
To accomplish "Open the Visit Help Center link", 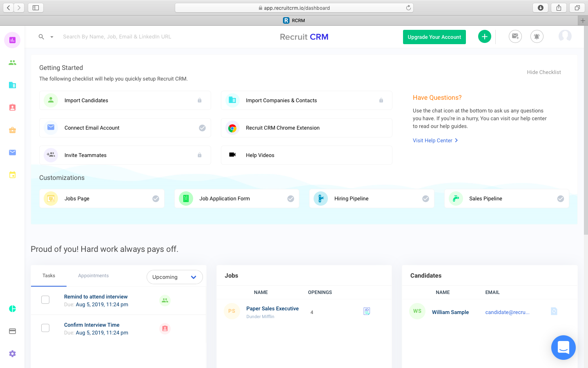I will pyautogui.click(x=435, y=141).
